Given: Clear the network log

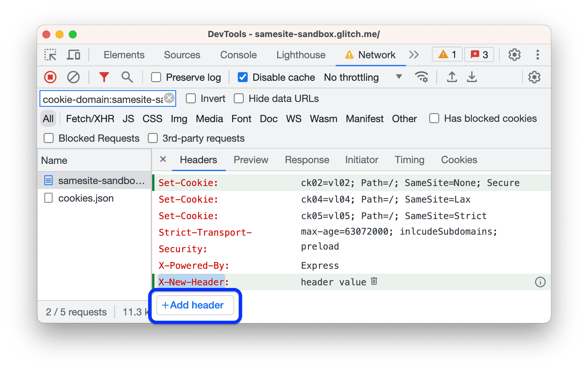Looking at the screenshot, I should [73, 77].
